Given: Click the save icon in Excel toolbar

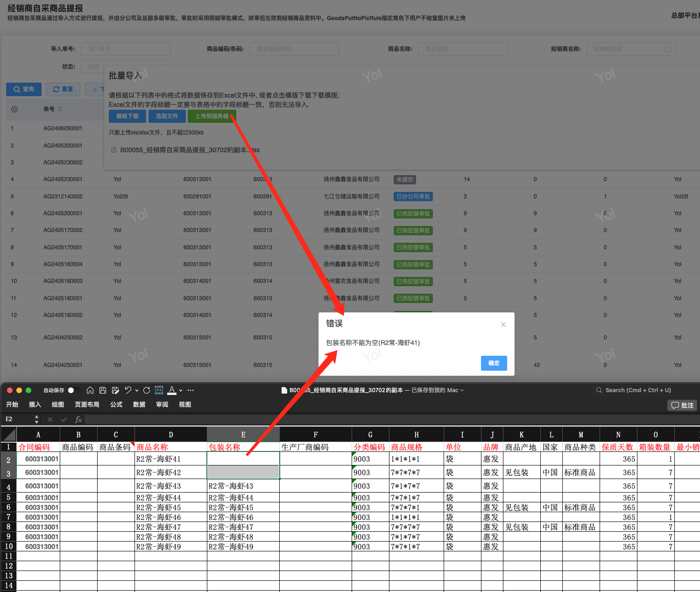Looking at the screenshot, I should pyautogui.click(x=103, y=390).
